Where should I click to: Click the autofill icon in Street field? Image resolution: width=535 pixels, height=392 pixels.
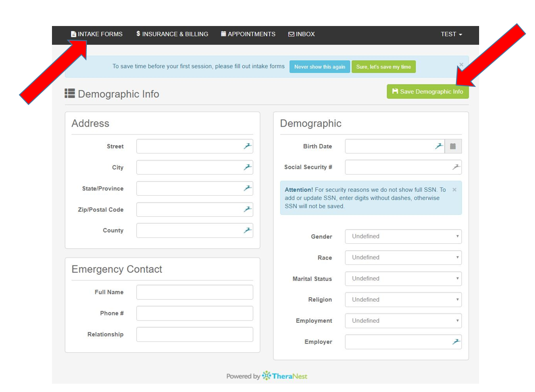(x=248, y=146)
